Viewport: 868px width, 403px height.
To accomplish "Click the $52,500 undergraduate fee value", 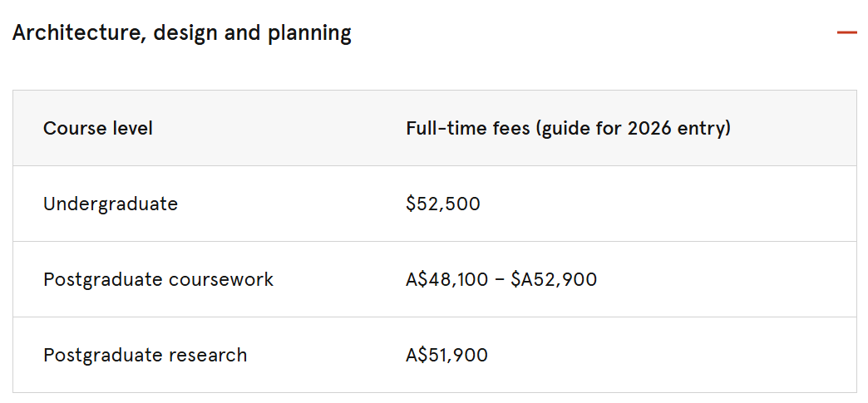I will [443, 204].
